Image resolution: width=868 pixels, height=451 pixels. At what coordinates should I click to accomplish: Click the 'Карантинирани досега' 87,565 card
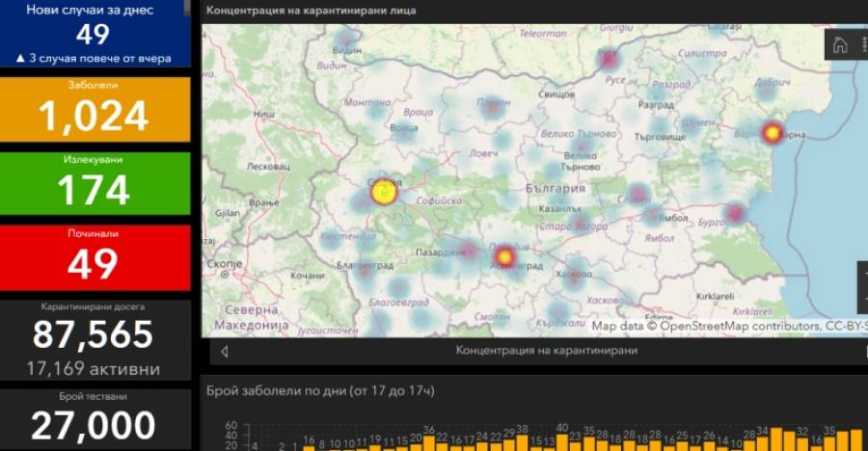coord(95,337)
